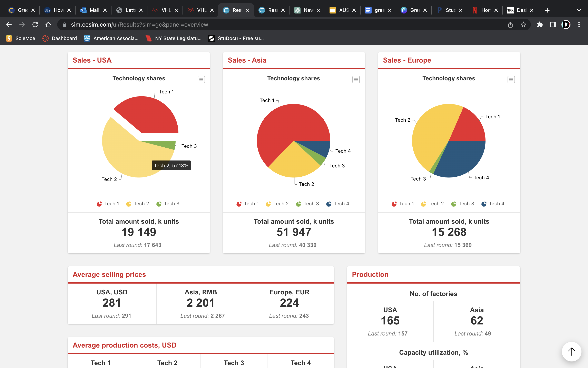
Task: Open the NY State Legislatu... bookmark
Action: coord(174,38)
